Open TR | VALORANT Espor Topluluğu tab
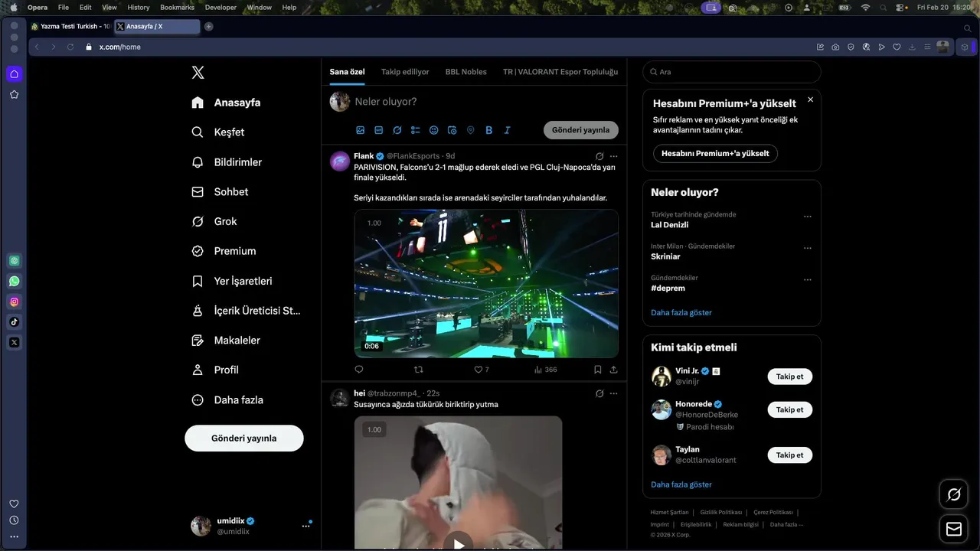 (560, 71)
